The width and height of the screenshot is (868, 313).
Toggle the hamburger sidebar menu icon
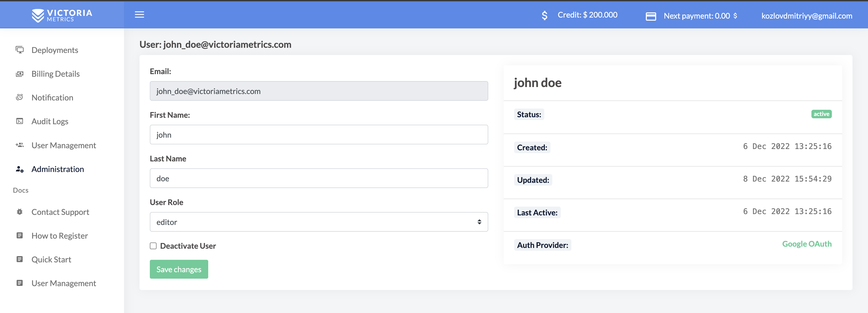(139, 14)
